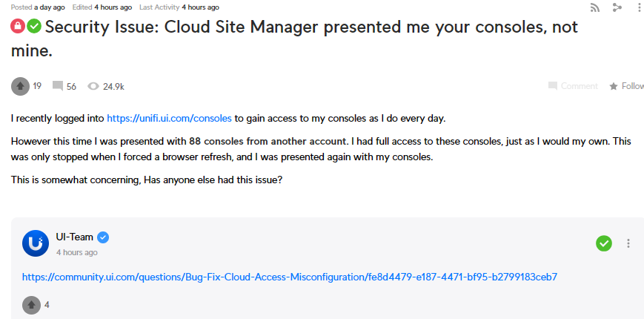
Task: Click the 24.9k views eye icon
Action: (93, 86)
